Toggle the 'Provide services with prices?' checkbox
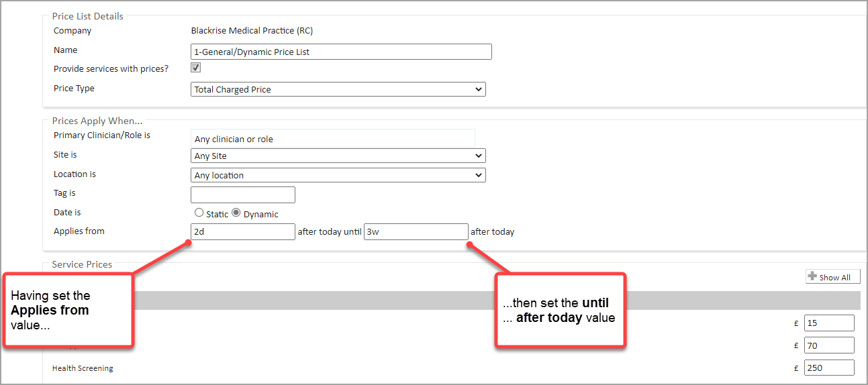The image size is (868, 385). (x=196, y=68)
